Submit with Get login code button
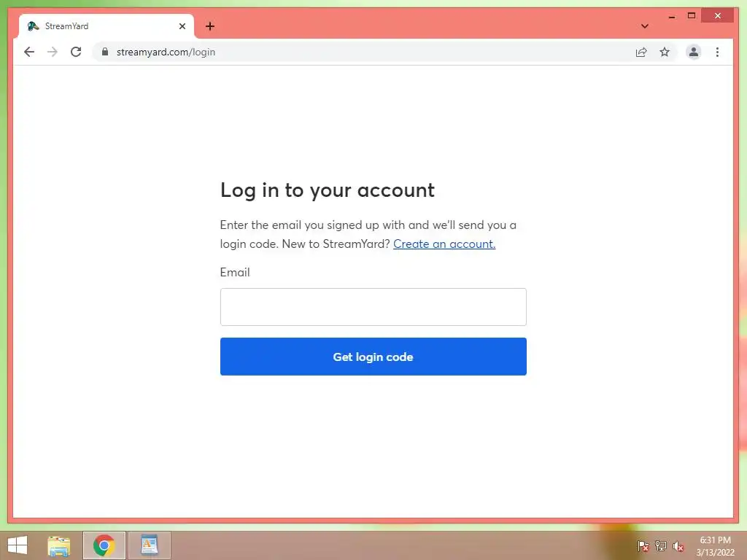Viewport: 747px width, 560px height. (373, 357)
